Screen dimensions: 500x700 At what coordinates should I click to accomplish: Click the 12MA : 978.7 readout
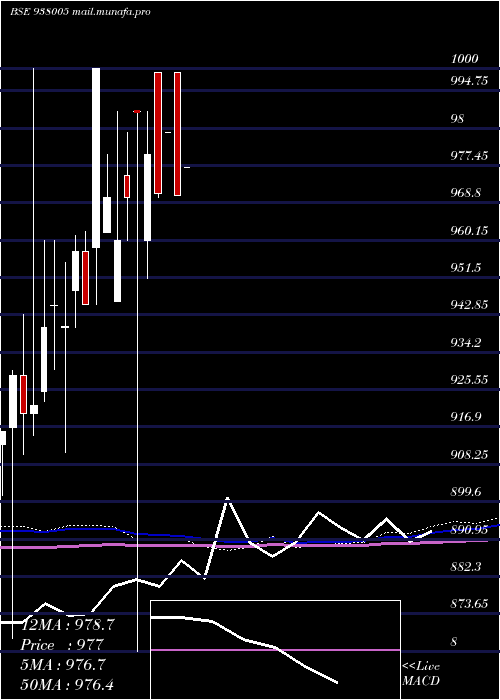(67, 625)
